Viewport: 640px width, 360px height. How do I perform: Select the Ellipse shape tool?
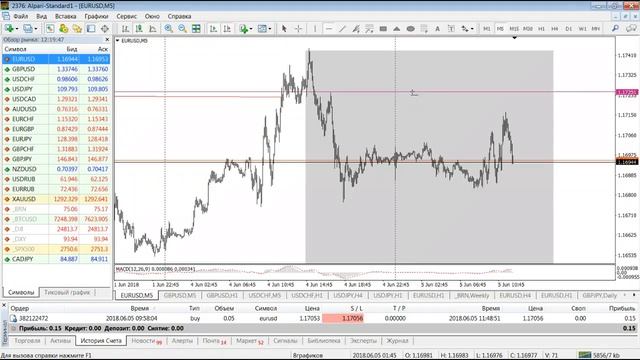[411, 29]
